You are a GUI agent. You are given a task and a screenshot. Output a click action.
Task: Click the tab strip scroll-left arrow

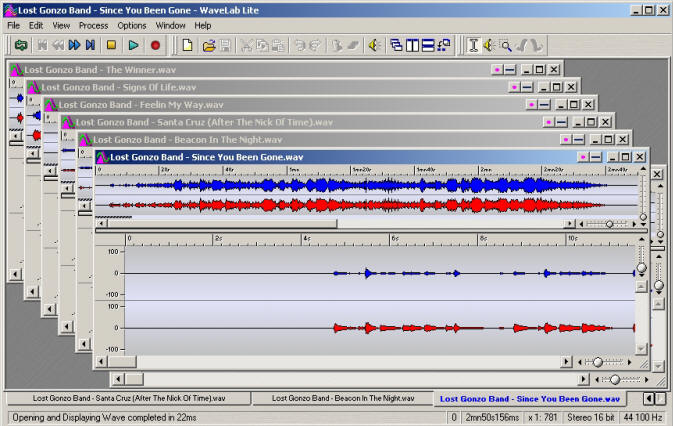(x=648, y=399)
